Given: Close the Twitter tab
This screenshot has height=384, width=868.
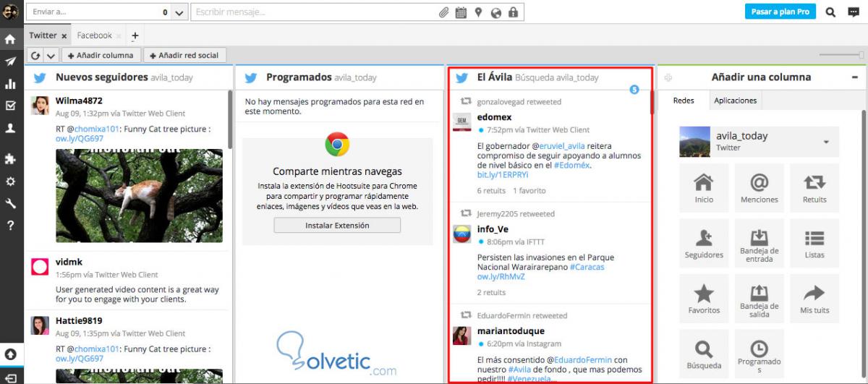Looking at the screenshot, I should click(x=64, y=35).
